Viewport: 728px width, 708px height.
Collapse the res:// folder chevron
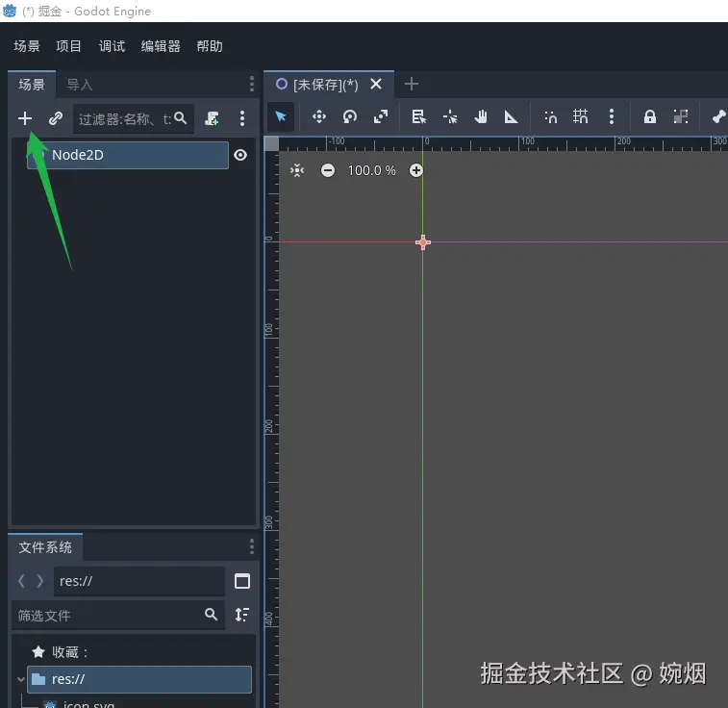(x=21, y=680)
